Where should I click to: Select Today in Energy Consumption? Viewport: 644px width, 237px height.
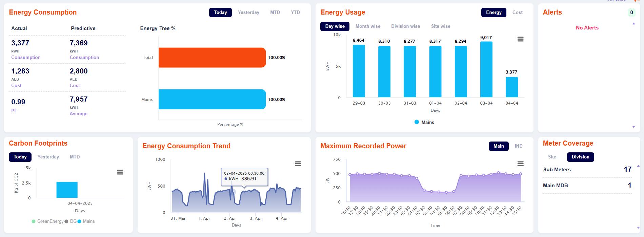[220, 13]
